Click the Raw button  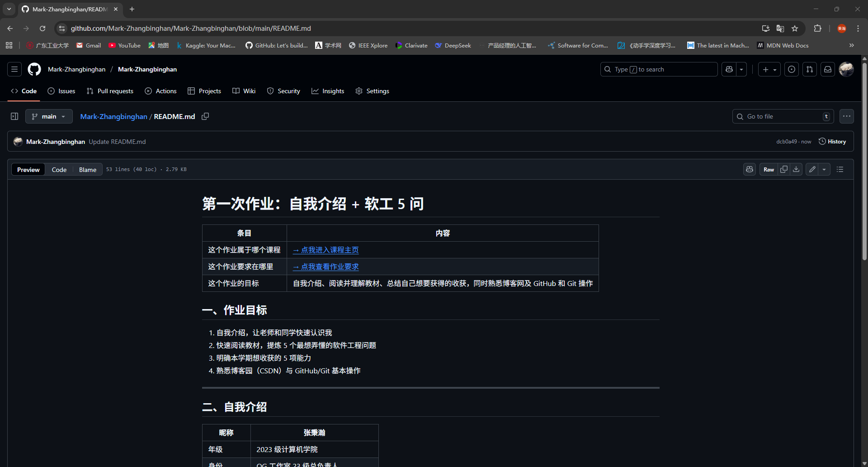click(769, 169)
